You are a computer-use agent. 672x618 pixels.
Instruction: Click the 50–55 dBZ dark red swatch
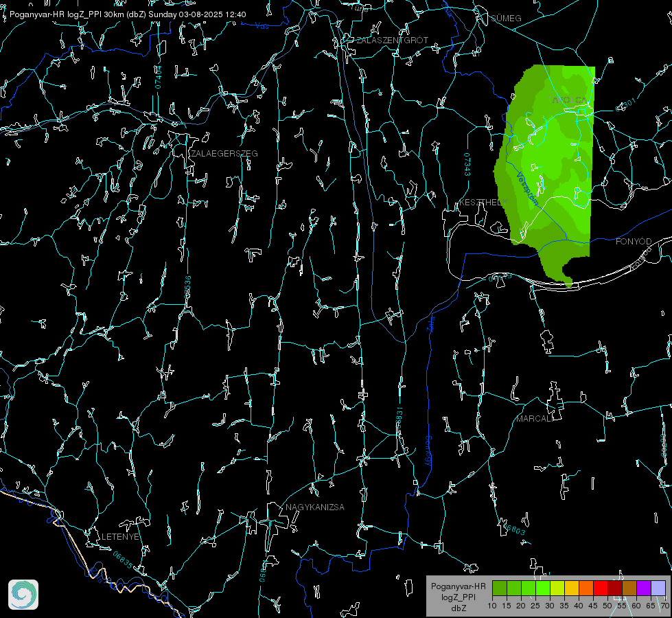pyautogui.click(x=615, y=588)
